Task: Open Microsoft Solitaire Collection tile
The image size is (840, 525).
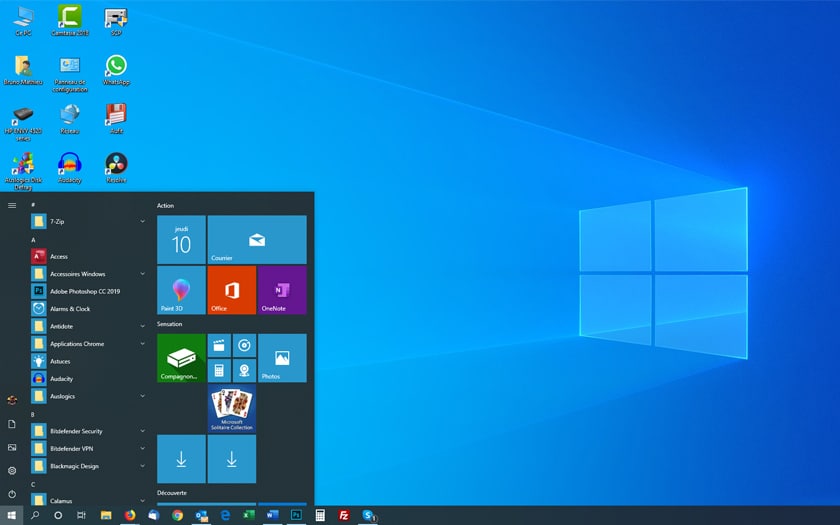Action: [x=232, y=410]
